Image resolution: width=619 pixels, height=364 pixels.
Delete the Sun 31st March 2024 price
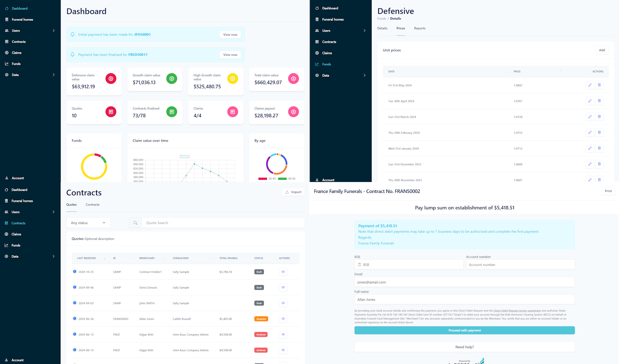[599, 117]
